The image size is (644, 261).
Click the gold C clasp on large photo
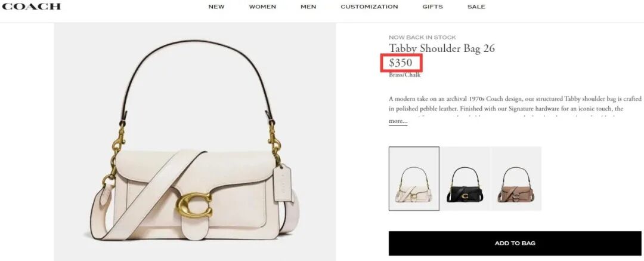point(194,205)
